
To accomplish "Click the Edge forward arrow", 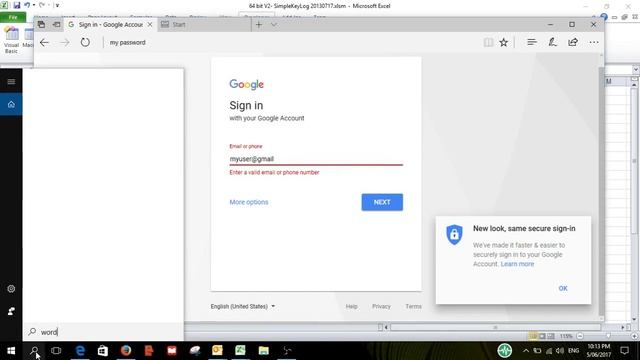I will point(64,42).
